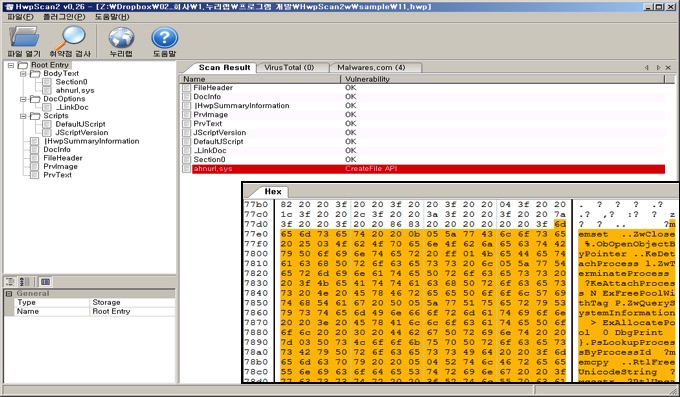The height and width of the screenshot is (397, 680).
Task: Collapse the Root Entry tree node
Action: point(11,65)
